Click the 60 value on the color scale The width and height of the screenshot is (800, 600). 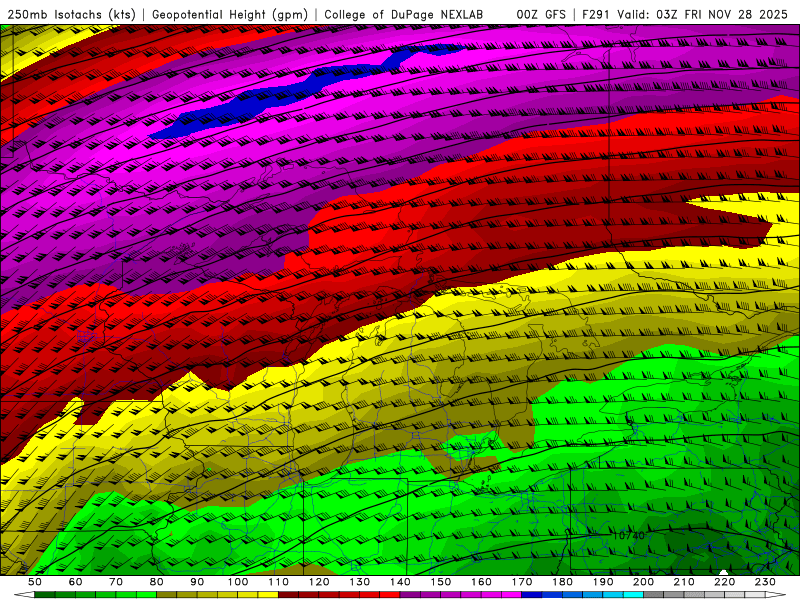click(x=75, y=582)
